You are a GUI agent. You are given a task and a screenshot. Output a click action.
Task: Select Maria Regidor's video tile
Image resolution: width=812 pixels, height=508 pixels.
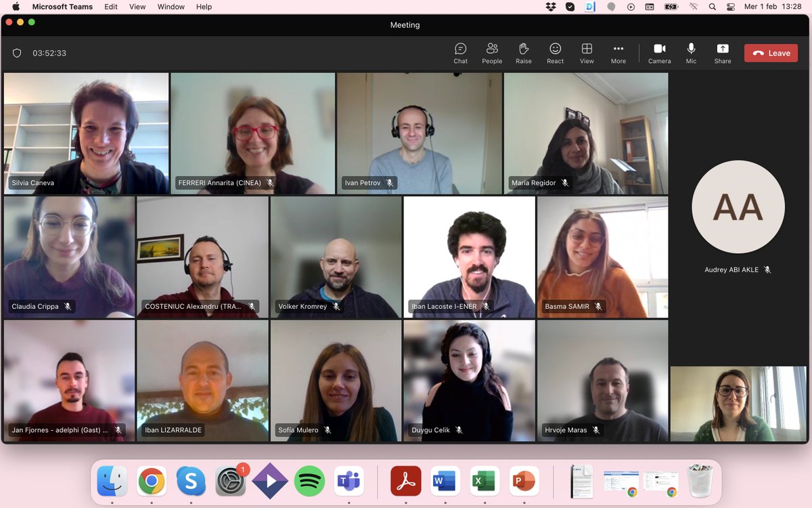[x=586, y=133]
